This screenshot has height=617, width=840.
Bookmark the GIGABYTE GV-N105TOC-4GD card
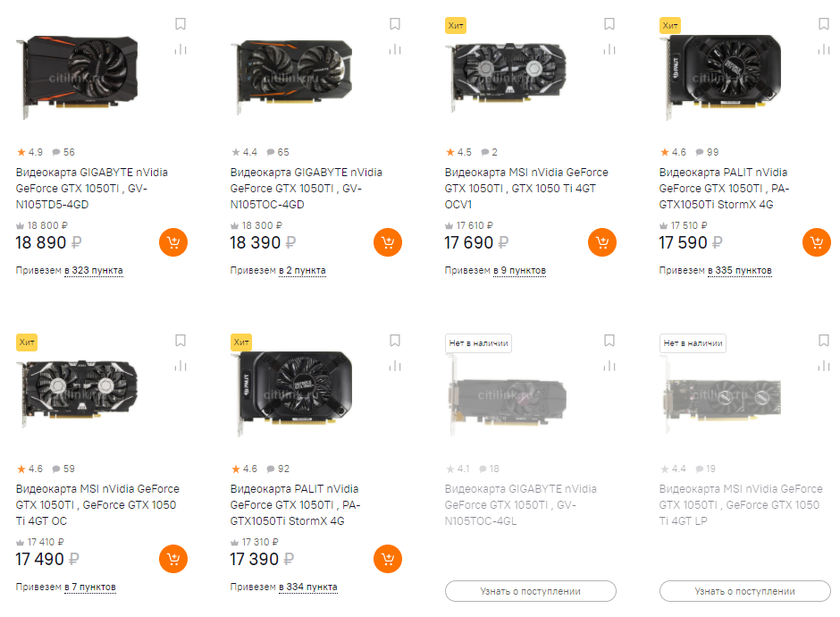395,24
